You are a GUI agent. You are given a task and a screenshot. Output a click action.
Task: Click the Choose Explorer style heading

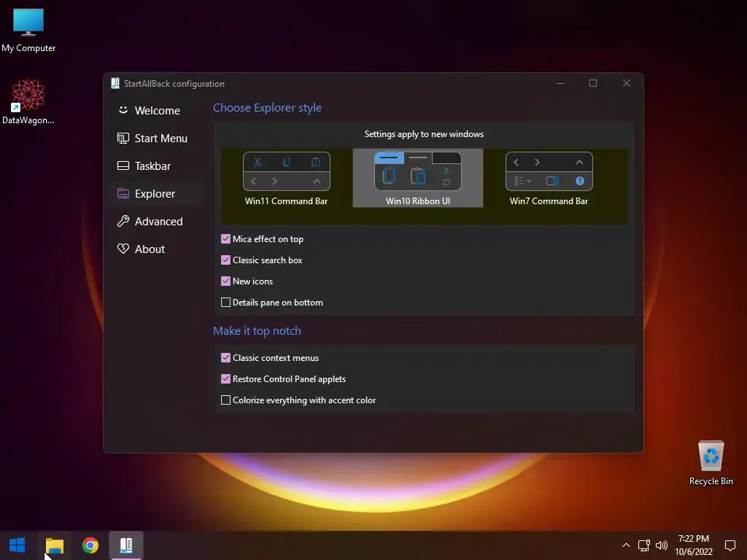pyautogui.click(x=267, y=108)
